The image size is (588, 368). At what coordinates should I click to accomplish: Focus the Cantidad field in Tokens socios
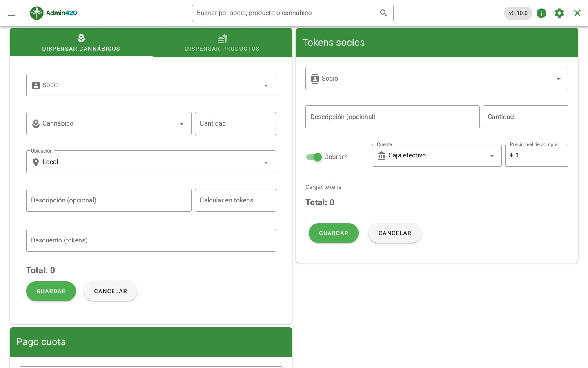[x=526, y=117]
